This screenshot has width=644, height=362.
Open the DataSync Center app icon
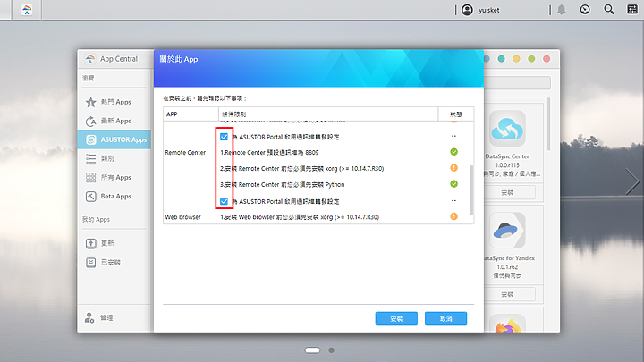coord(507,129)
